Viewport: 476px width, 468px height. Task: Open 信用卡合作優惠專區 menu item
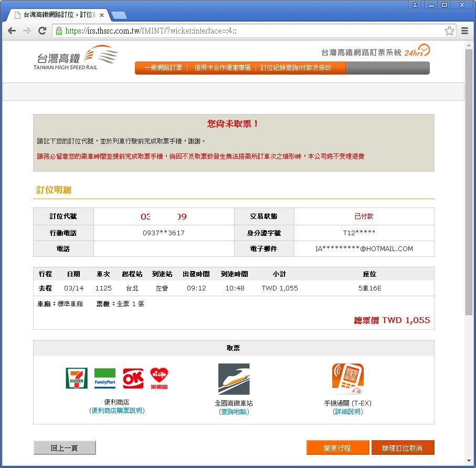click(223, 68)
